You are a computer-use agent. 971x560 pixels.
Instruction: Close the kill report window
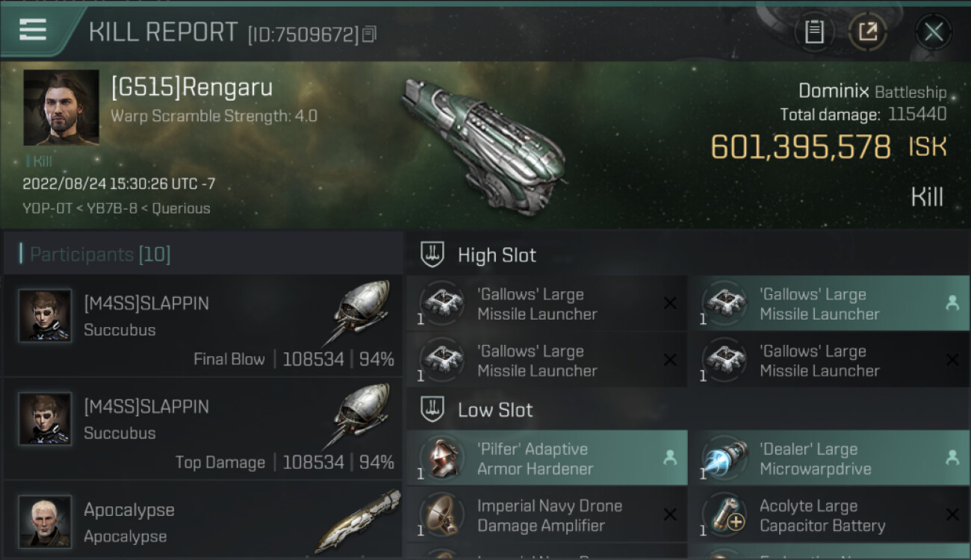(933, 32)
